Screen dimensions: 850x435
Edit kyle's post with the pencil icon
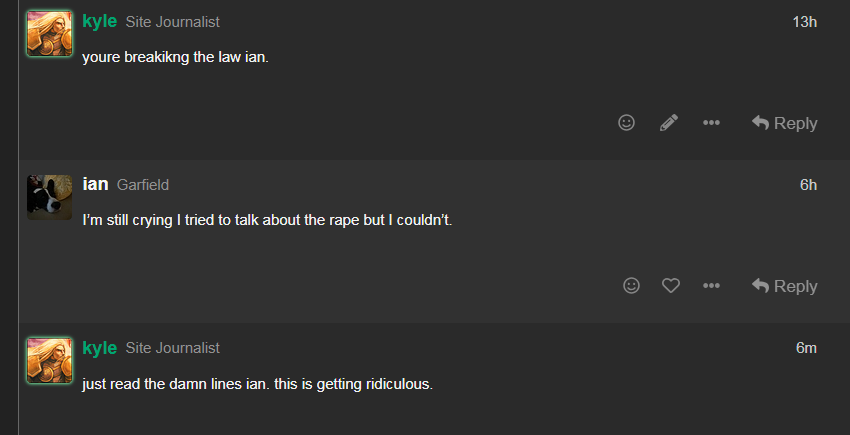(x=668, y=123)
